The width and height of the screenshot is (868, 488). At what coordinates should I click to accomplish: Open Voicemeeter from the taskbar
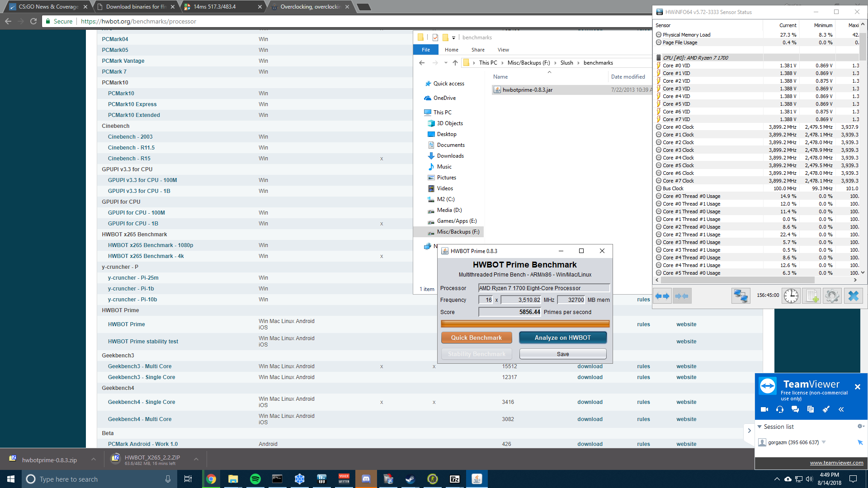[x=344, y=479]
